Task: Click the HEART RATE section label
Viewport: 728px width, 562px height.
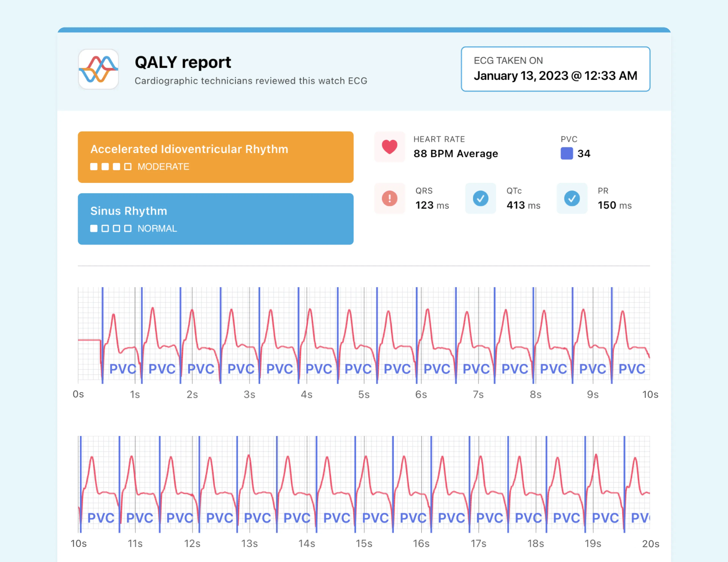Action: click(439, 139)
